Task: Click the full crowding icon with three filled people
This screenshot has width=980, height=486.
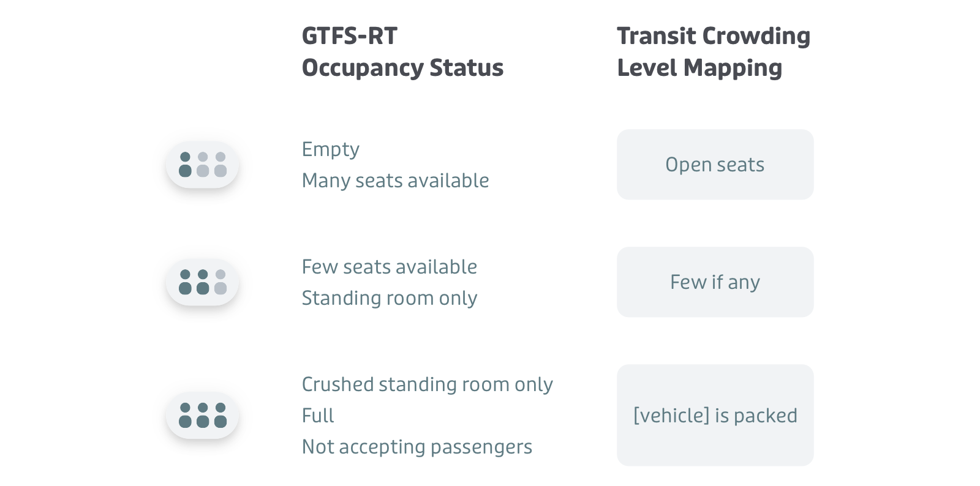Action: 202,415
